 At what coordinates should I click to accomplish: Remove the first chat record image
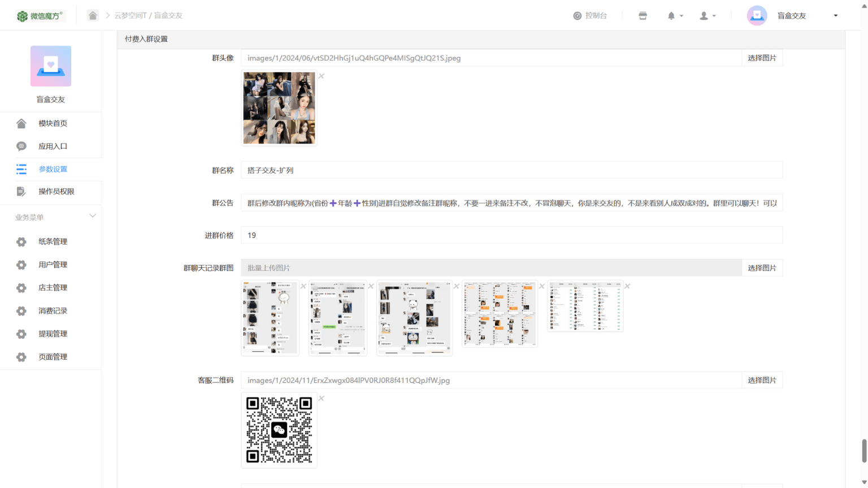pos(303,286)
